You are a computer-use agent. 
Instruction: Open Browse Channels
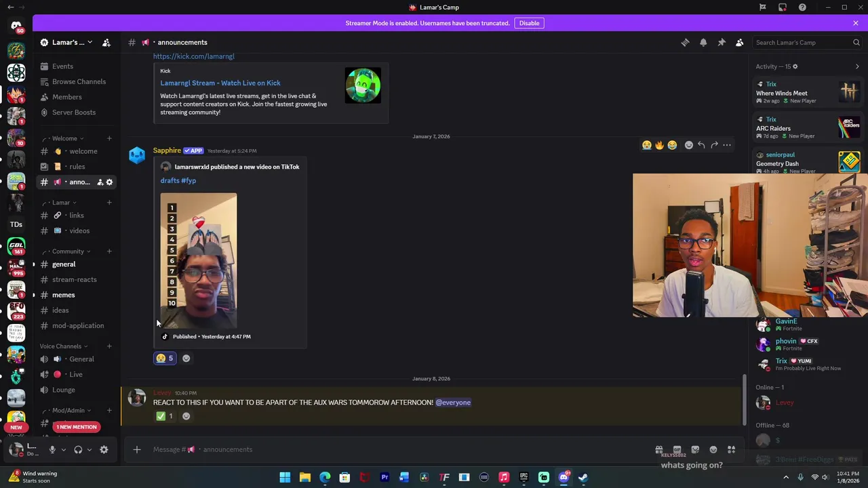point(79,81)
